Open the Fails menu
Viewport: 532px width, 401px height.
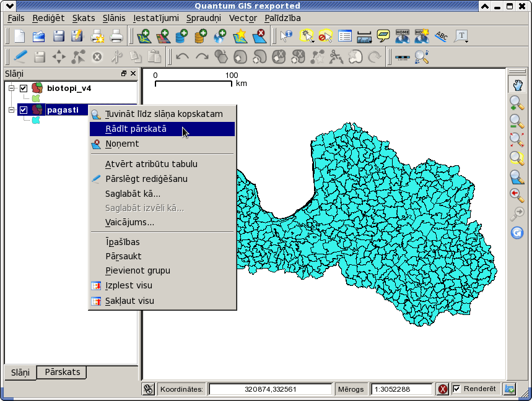tap(16, 18)
